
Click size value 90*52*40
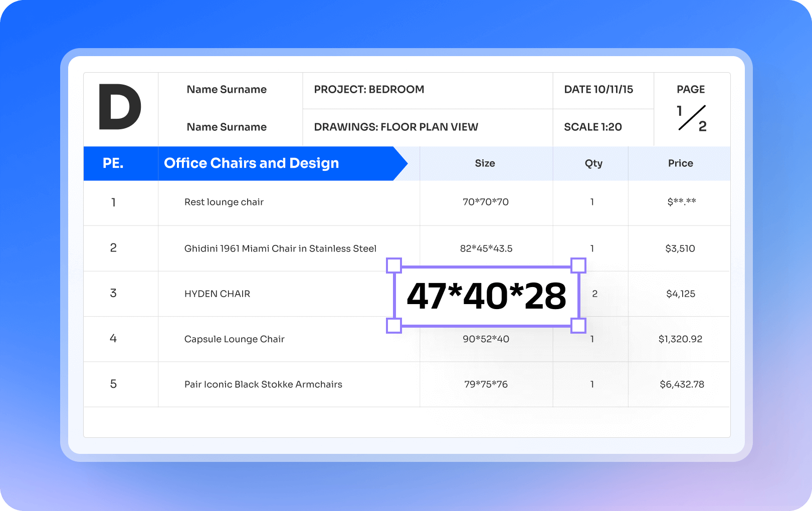(486, 339)
